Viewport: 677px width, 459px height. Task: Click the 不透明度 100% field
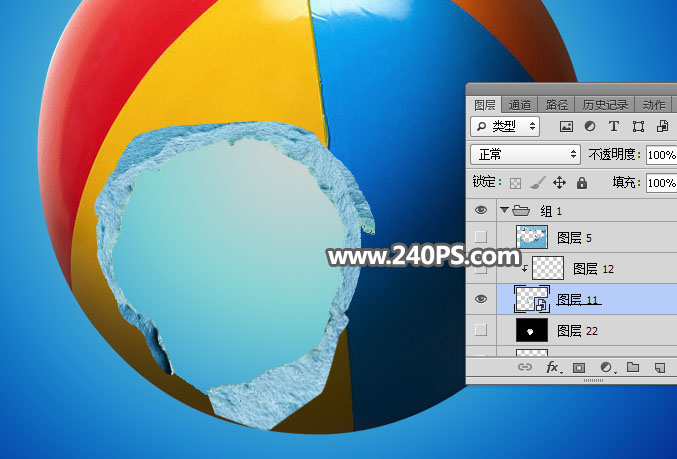coord(661,155)
